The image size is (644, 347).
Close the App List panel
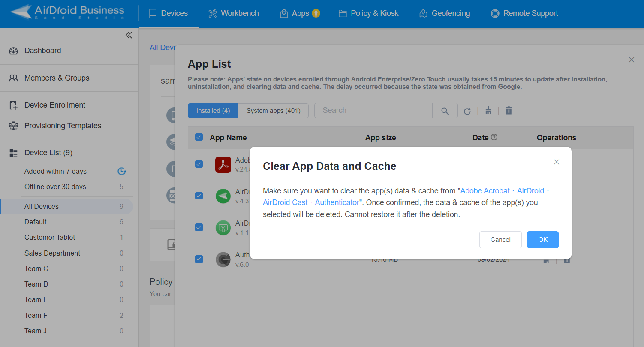point(631,60)
